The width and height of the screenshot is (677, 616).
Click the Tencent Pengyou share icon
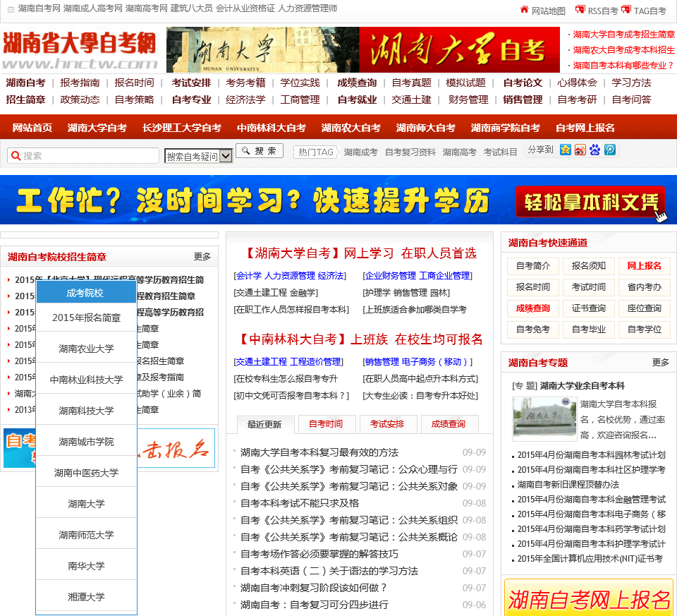coord(609,150)
